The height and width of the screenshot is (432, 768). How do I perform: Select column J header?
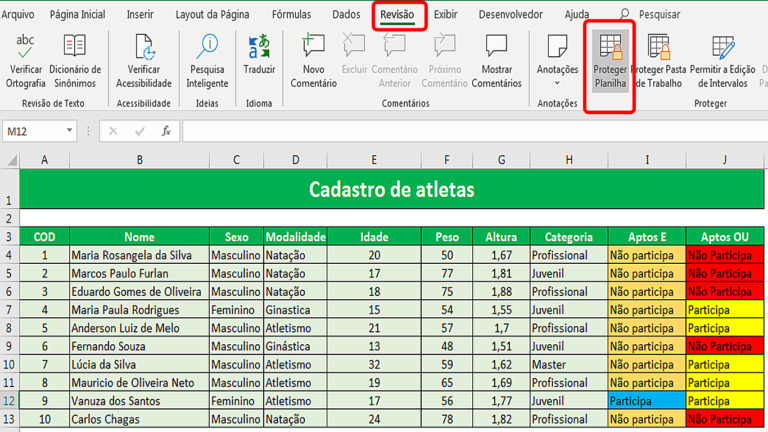coord(724,160)
